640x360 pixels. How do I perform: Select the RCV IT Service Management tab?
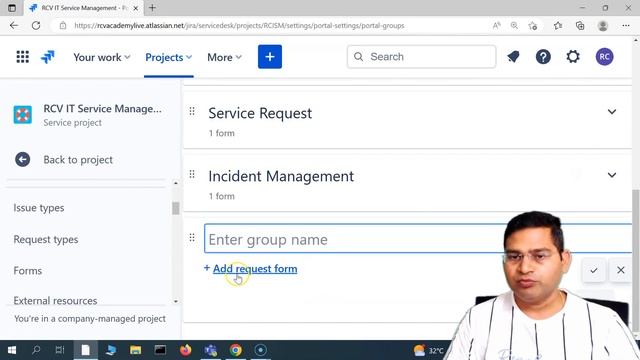(84, 8)
